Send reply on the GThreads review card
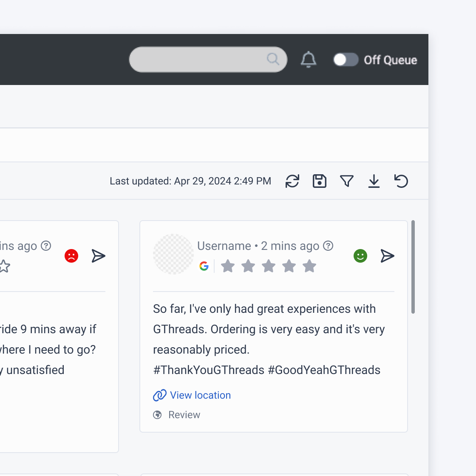 click(387, 256)
